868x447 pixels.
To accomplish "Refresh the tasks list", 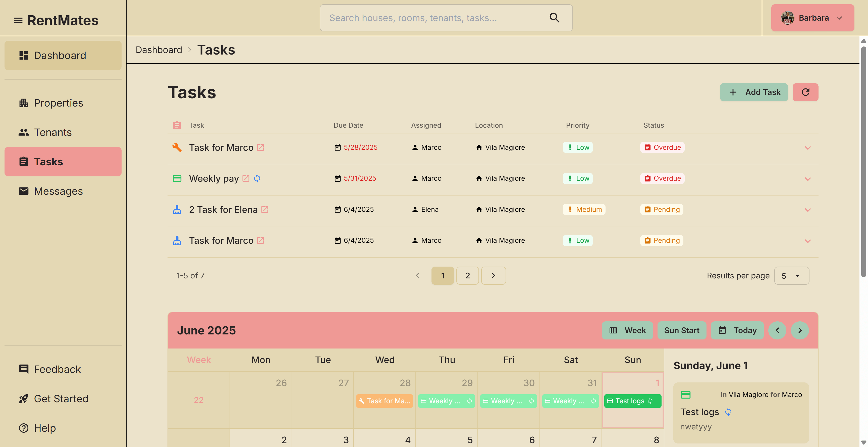I will coord(806,92).
